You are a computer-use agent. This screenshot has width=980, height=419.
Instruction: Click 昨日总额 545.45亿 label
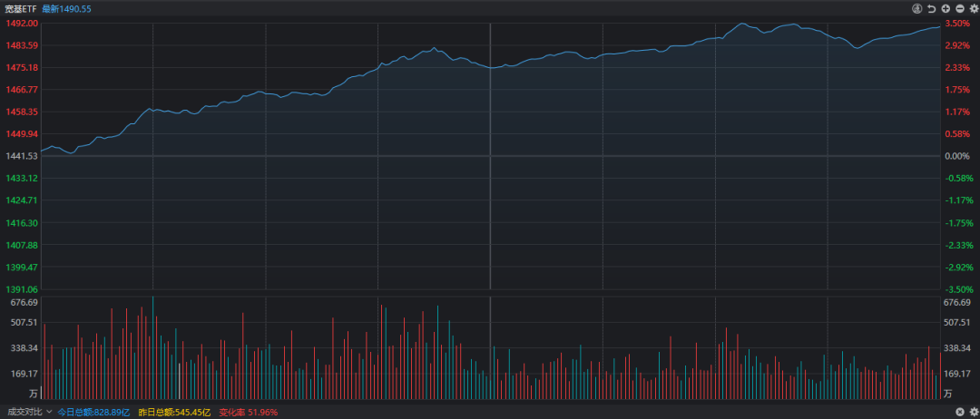click(x=174, y=412)
